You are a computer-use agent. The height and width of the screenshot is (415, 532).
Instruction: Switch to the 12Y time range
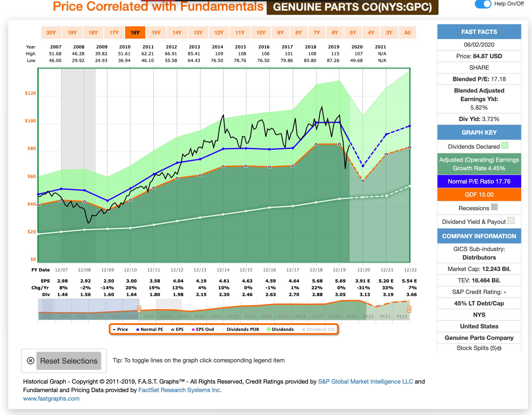pos(219,32)
